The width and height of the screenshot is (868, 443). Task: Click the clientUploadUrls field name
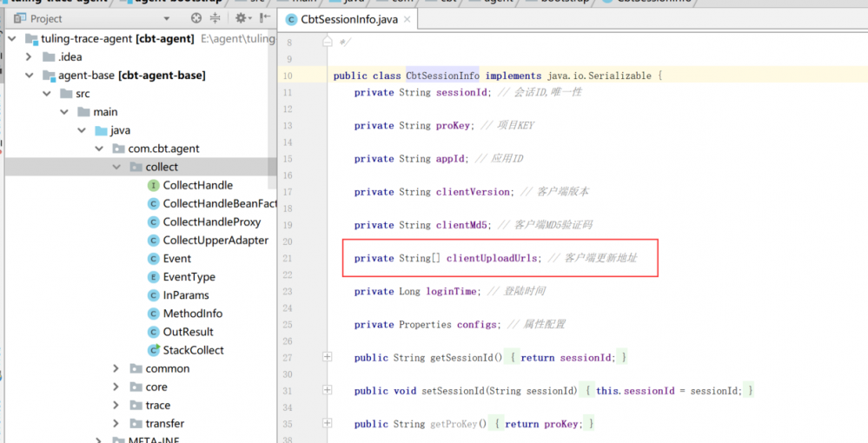[492, 258]
